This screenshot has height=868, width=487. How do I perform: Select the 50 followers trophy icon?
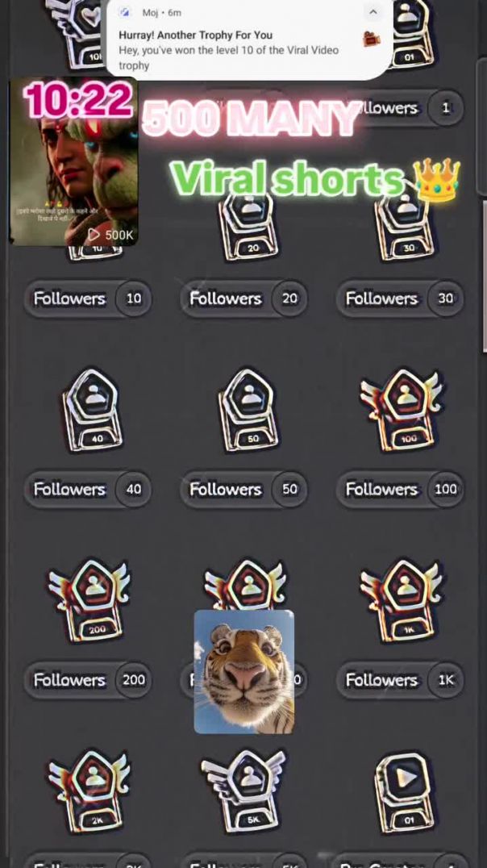pos(248,410)
